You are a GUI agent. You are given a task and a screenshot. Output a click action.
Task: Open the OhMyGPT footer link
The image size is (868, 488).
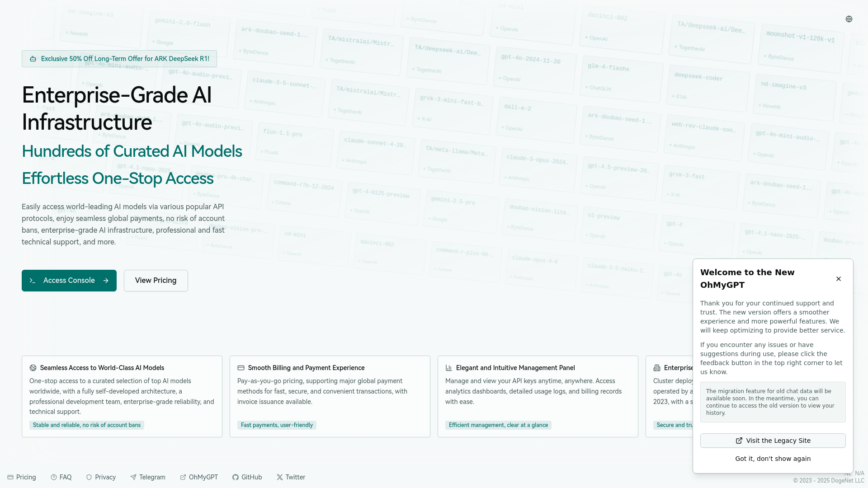199,477
